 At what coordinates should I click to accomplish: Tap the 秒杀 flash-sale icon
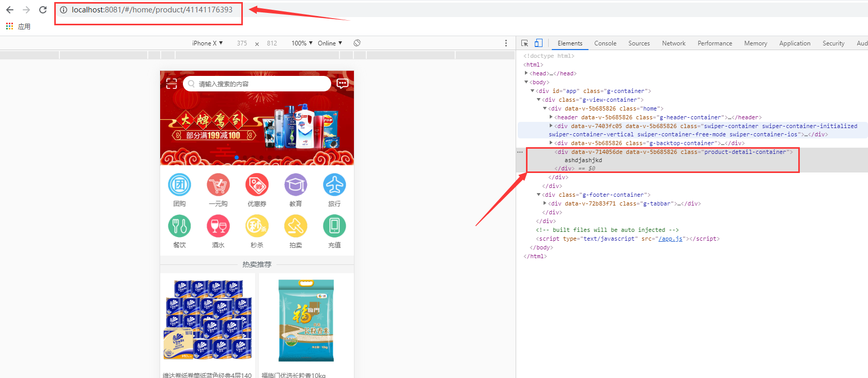(x=257, y=226)
